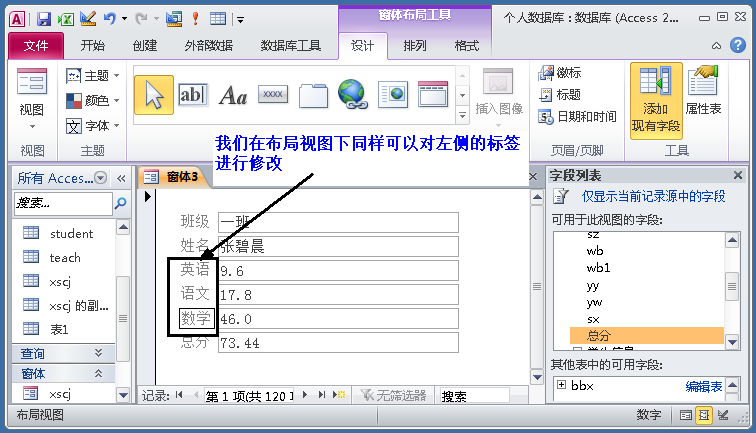Select the Text Box (ab|) control
Screen dimensions: 756x433
click(193, 95)
